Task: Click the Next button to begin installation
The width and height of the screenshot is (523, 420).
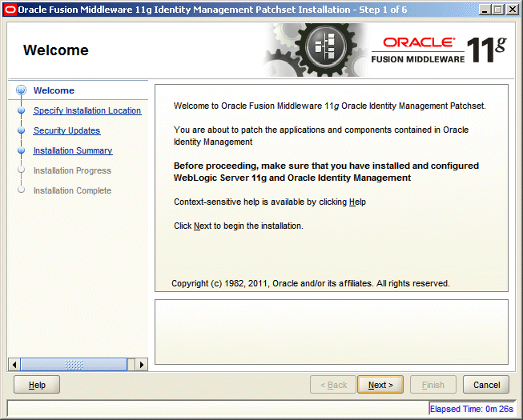Action: point(380,385)
